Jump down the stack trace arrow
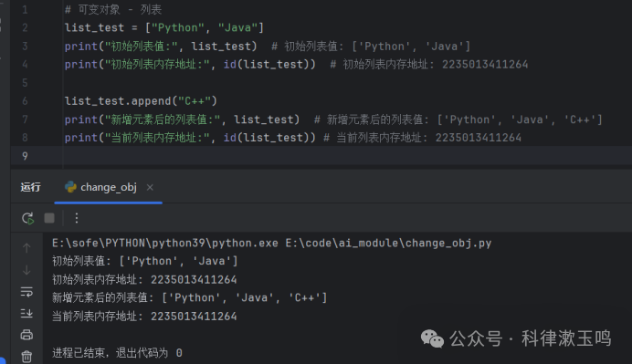Screen dimensions: 632x364 [26, 270]
